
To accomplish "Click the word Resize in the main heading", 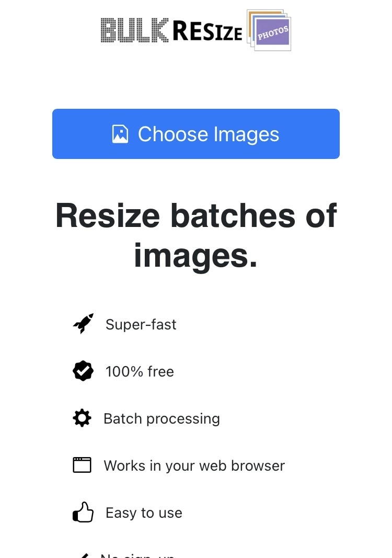I will pyautogui.click(x=108, y=215).
